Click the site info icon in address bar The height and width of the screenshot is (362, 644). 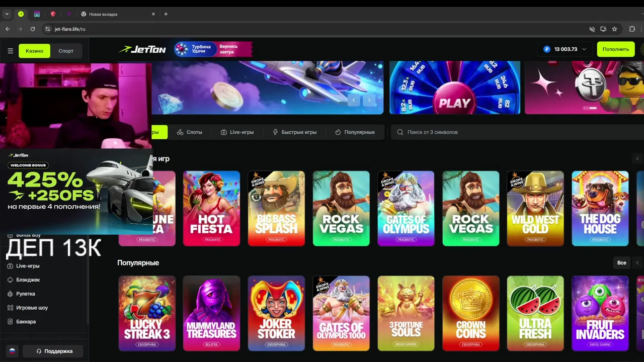48,29
